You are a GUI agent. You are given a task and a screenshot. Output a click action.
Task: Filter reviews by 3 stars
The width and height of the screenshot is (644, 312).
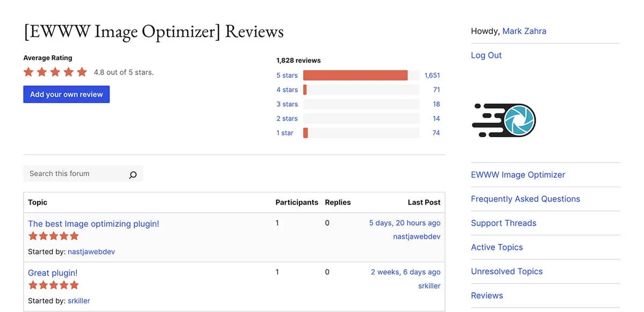tap(287, 105)
